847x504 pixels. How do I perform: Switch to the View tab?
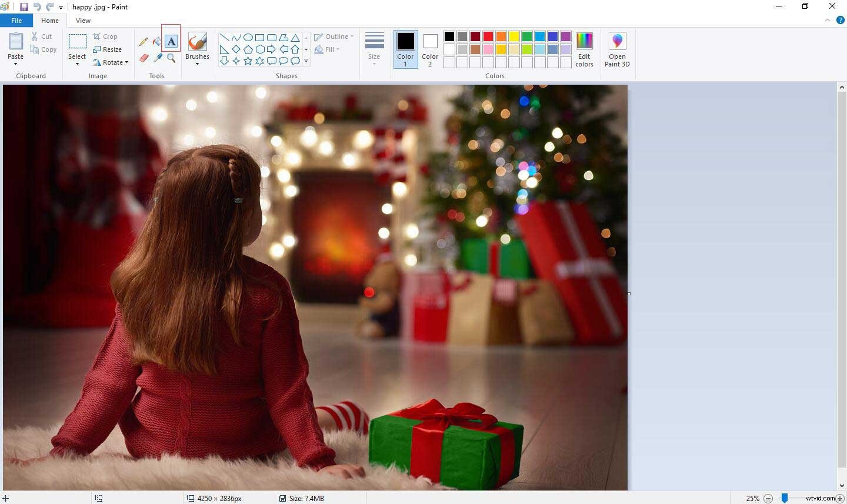[x=83, y=20]
